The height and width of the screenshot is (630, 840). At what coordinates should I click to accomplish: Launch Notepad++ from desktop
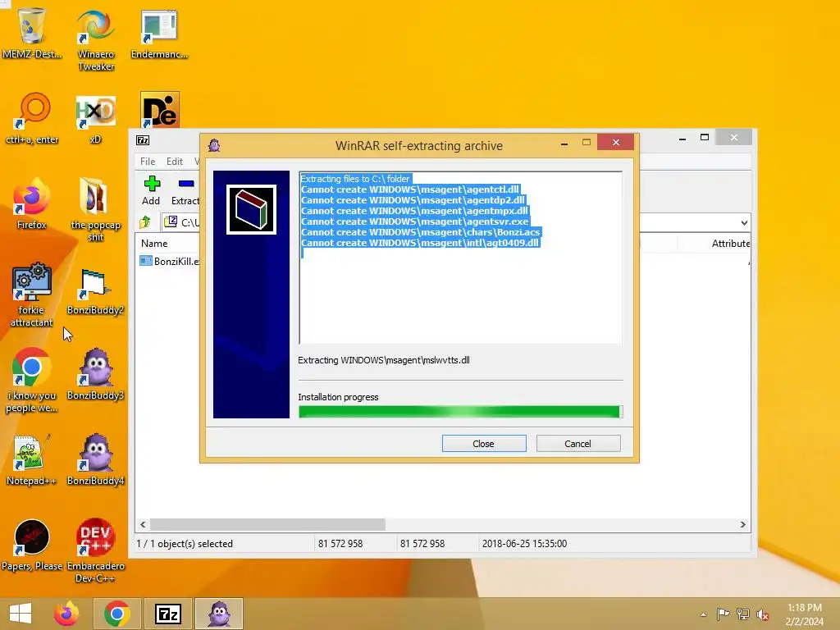(32, 459)
